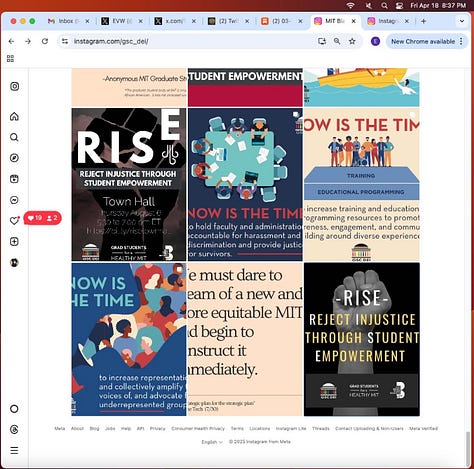
Task: Open a new browser tab
Action: tap(423, 21)
